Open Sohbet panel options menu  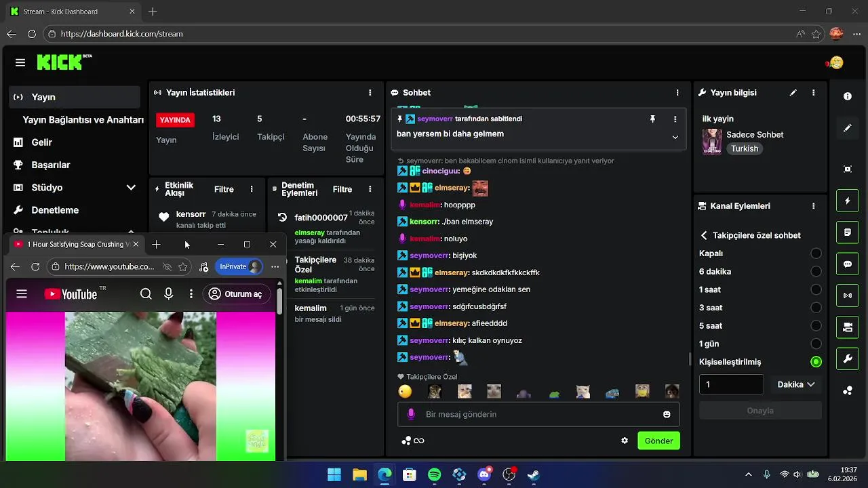pos(677,93)
